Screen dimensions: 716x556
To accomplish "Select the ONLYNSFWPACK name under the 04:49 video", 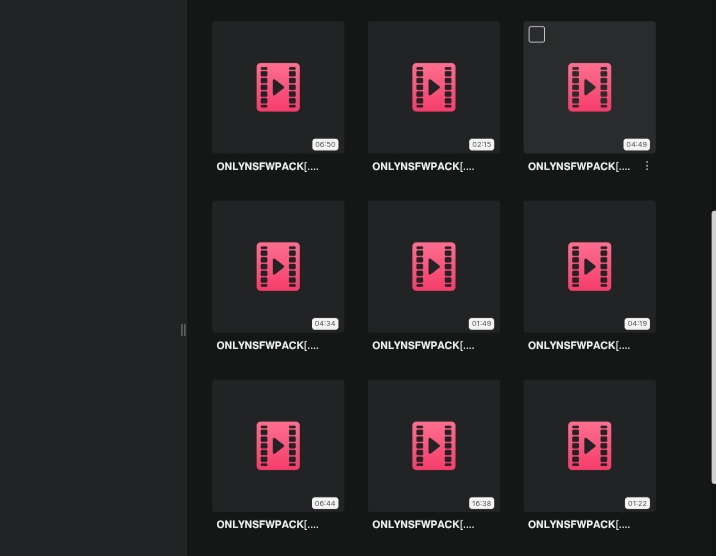I will tap(579, 167).
